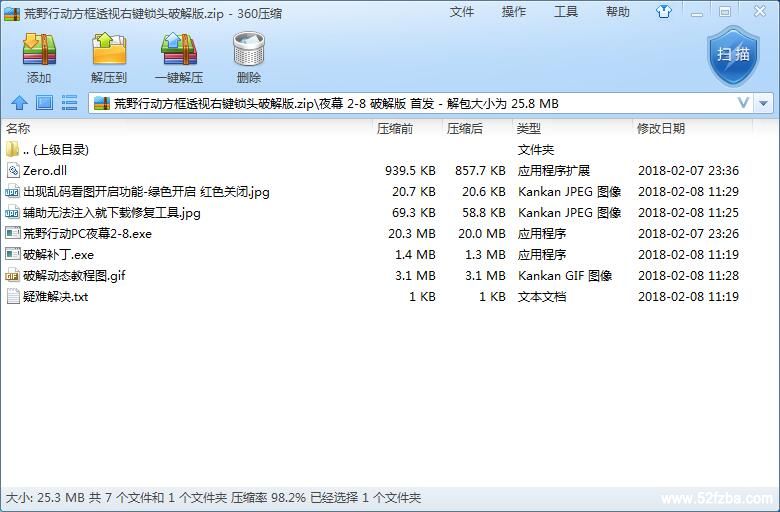This screenshot has height=512, width=780.
Task: Click icon of 破解补丁.exe
Action: 12,254
